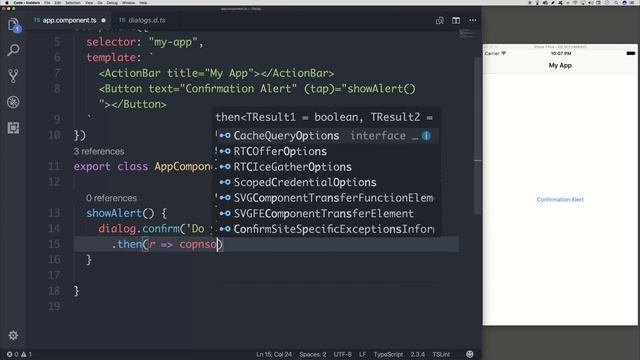Click Ln 15, Col 24 in status bar
This screenshot has width=640, height=360.
tap(274, 354)
